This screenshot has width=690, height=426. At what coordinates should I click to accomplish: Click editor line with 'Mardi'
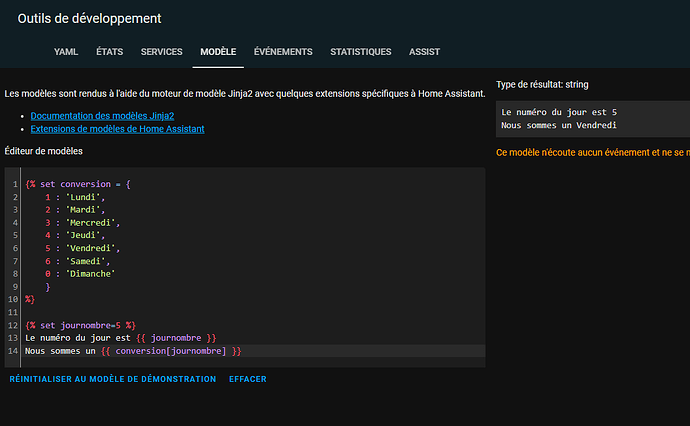tap(75, 210)
